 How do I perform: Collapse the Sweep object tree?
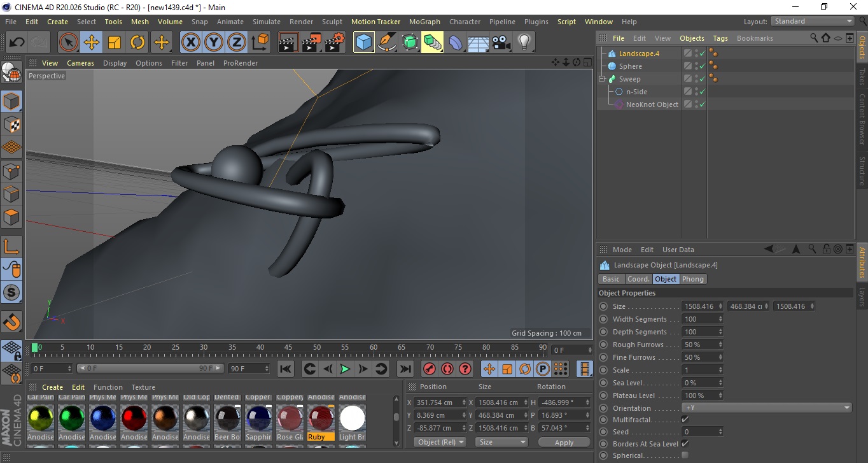[x=601, y=79]
